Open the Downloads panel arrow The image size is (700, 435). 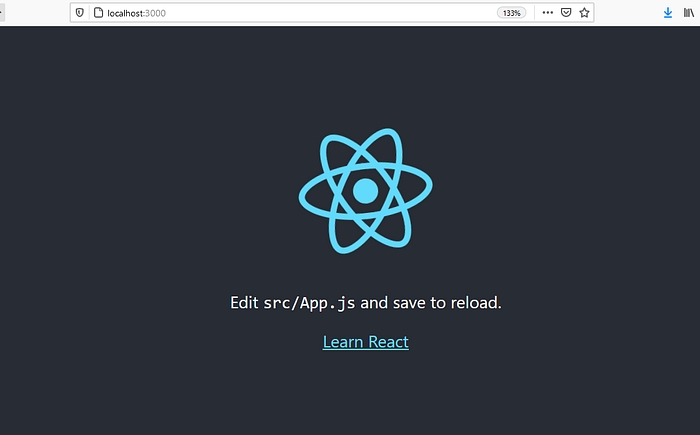pyautogui.click(x=668, y=13)
